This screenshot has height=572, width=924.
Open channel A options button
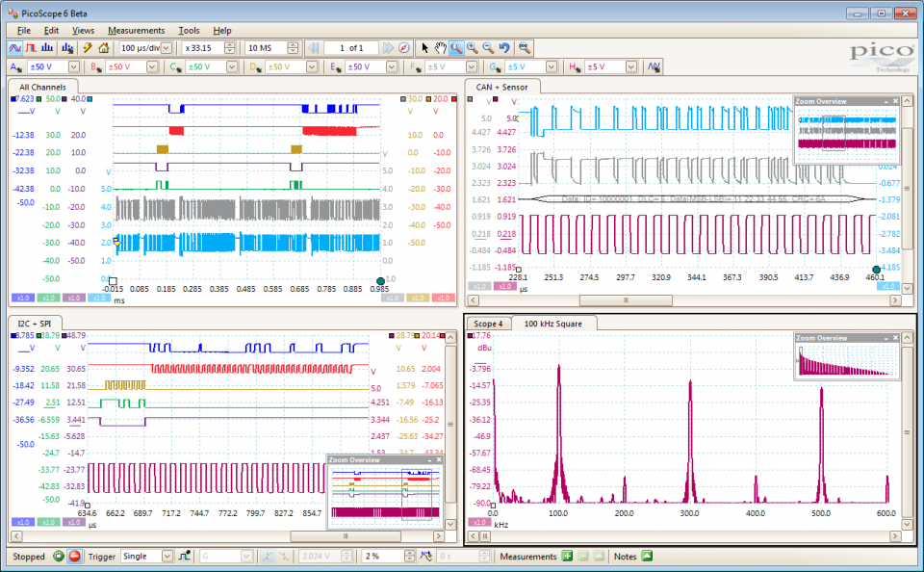[16, 67]
